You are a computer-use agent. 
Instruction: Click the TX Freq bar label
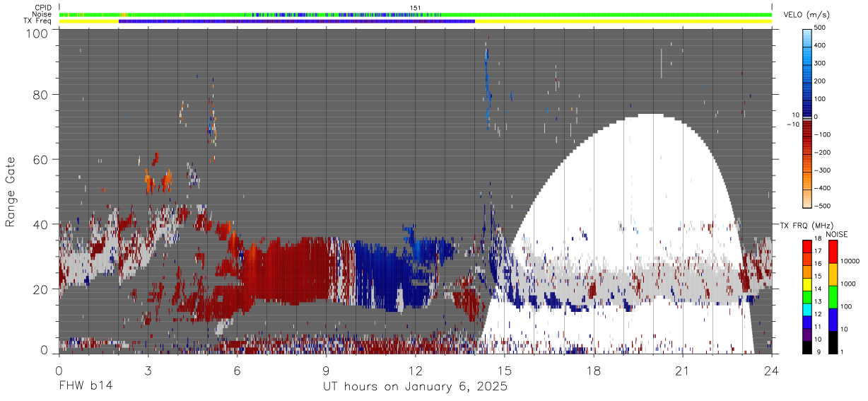pyautogui.click(x=37, y=21)
